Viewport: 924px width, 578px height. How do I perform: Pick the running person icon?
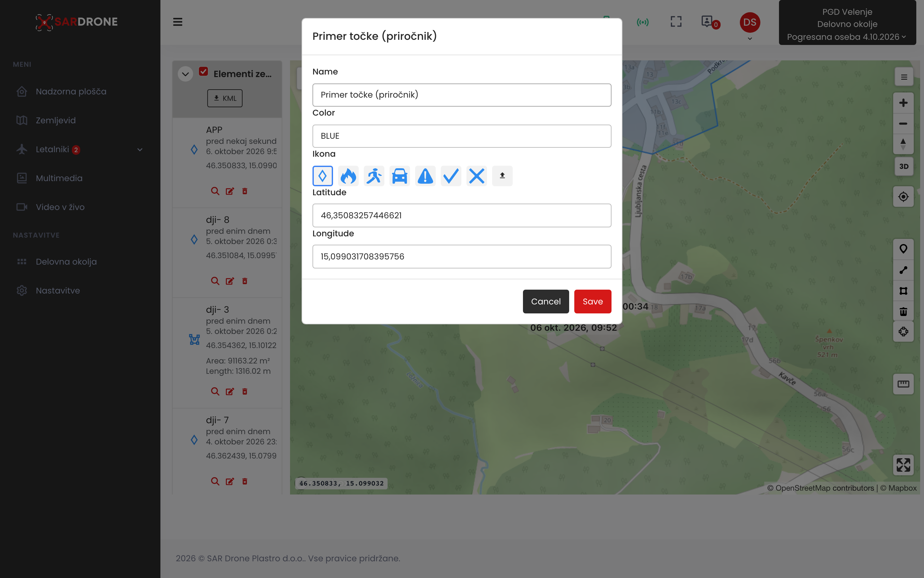click(x=374, y=176)
